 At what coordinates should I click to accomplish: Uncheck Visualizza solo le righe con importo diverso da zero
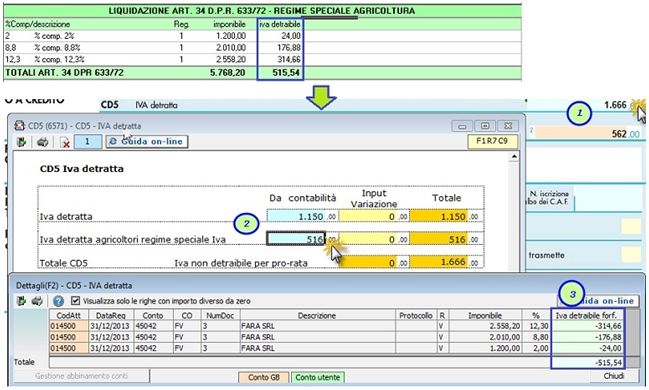click(x=75, y=301)
